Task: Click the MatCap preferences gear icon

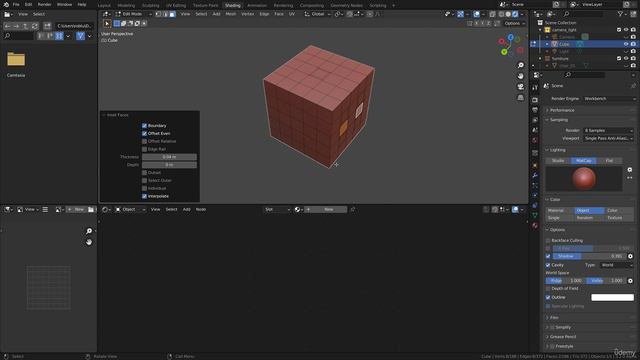Action: tap(630, 170)
